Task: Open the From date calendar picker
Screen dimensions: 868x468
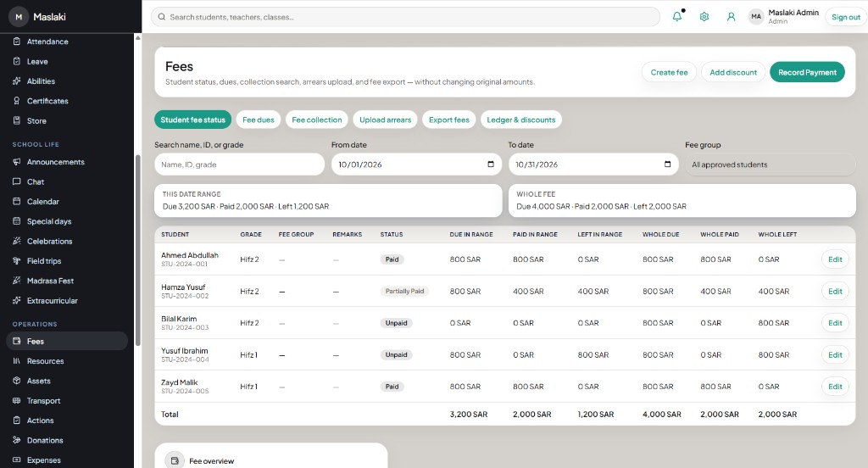Action: 491,164
